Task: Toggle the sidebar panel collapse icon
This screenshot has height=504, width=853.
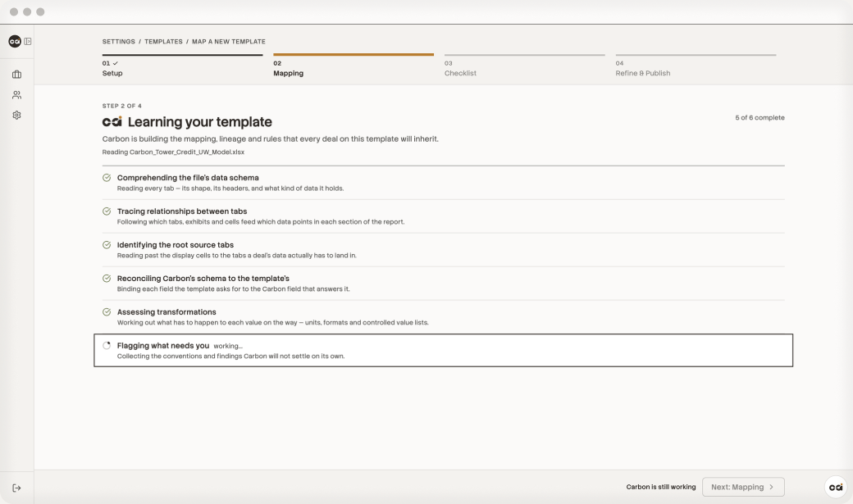Action: 28,41
